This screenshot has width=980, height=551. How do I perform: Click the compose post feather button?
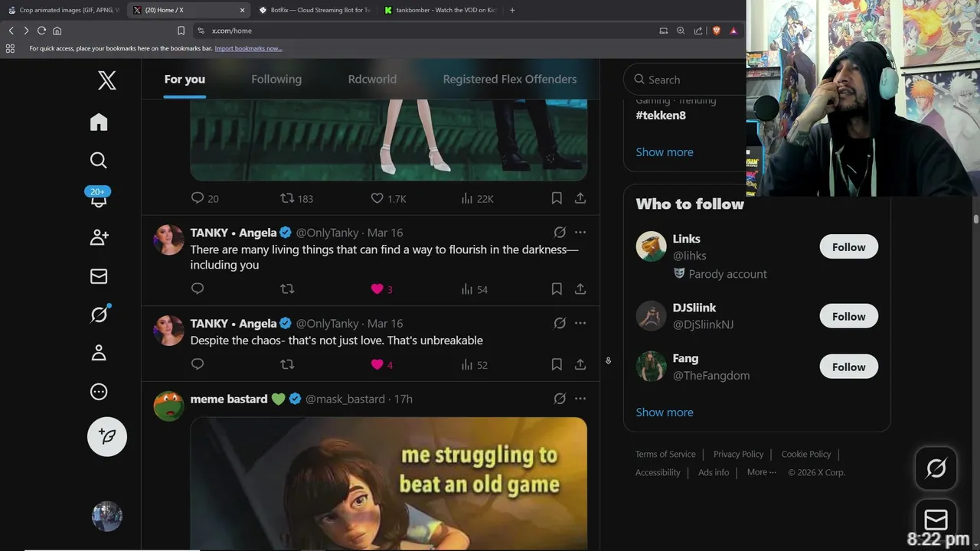107,437
